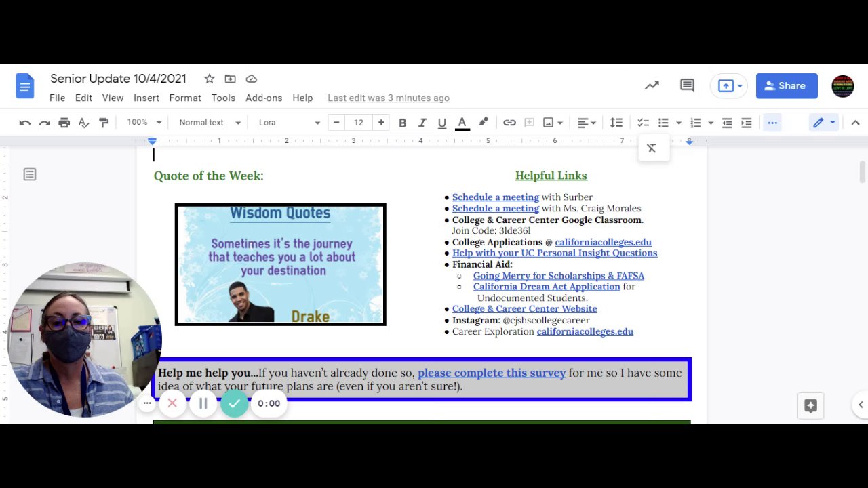Screen dimensions: 868x488
Task: Pause the screen recording
Action: (x=203, y=403)
